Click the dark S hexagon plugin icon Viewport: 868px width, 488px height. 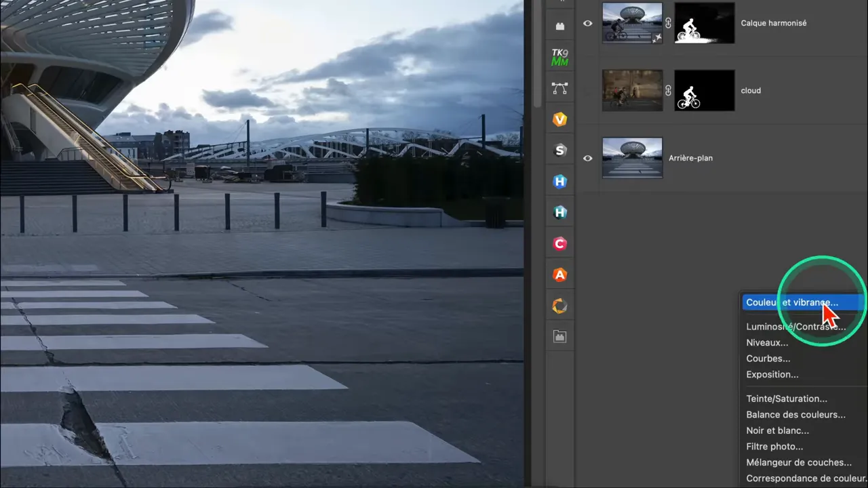point(559,150)
